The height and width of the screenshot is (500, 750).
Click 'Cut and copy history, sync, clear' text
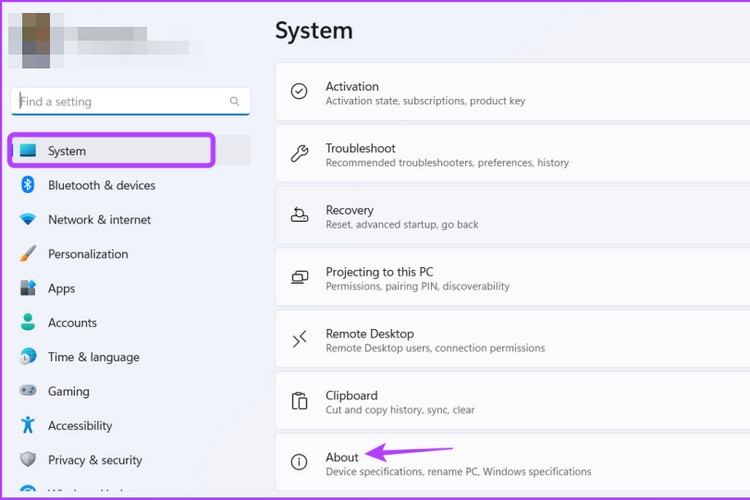(400, 410)
